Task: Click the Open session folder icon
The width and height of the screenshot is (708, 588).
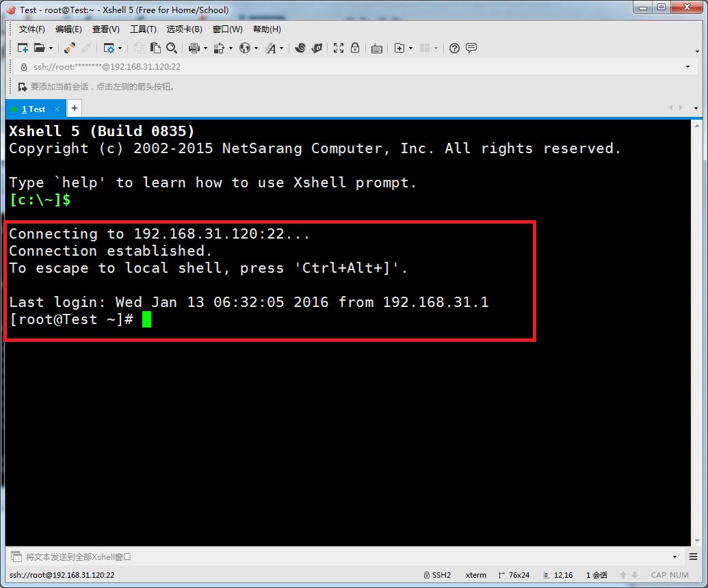Action: click(40, 48)
